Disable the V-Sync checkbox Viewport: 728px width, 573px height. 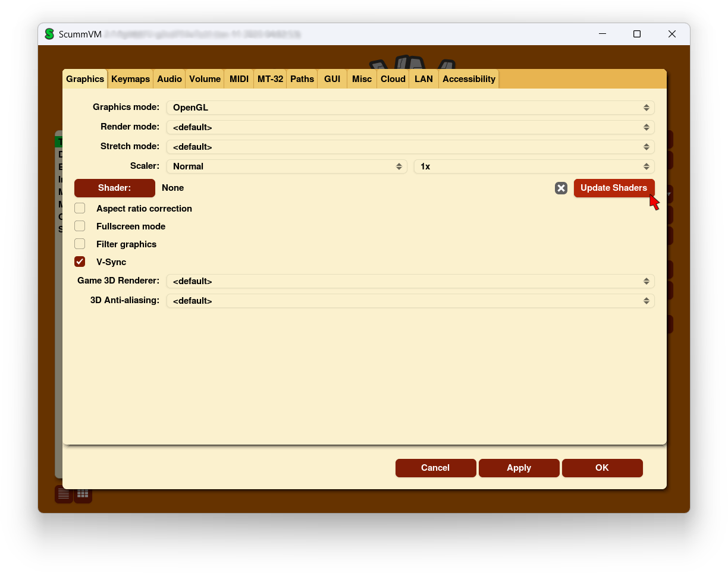click(x=80, y=262)
